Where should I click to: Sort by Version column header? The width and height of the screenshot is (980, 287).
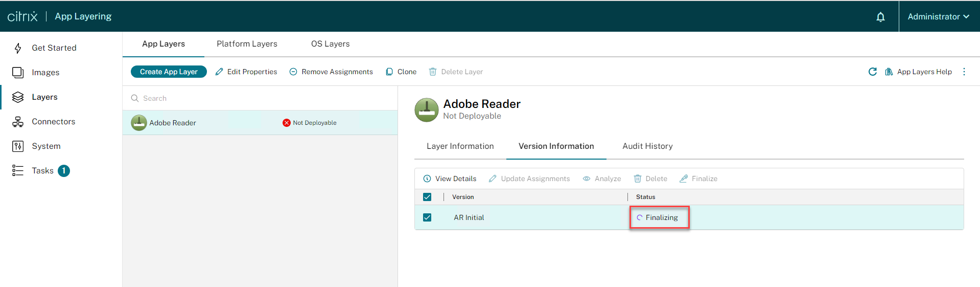463,197
